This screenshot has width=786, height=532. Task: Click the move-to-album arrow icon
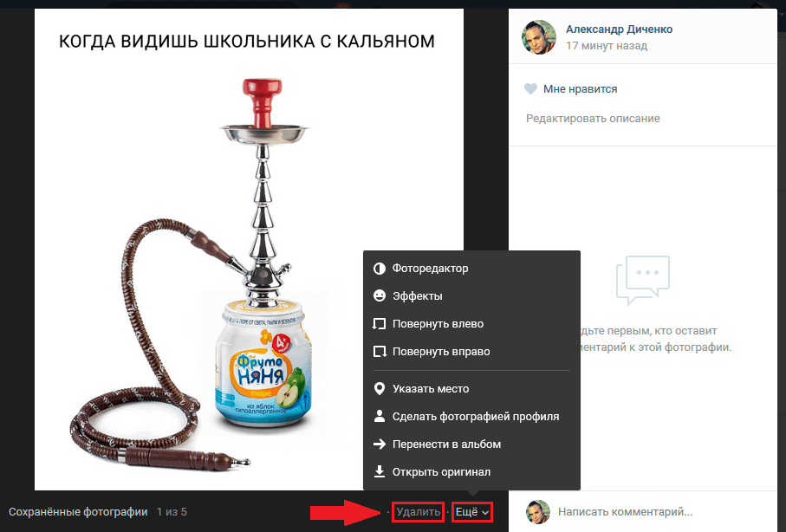pos(380,444)
